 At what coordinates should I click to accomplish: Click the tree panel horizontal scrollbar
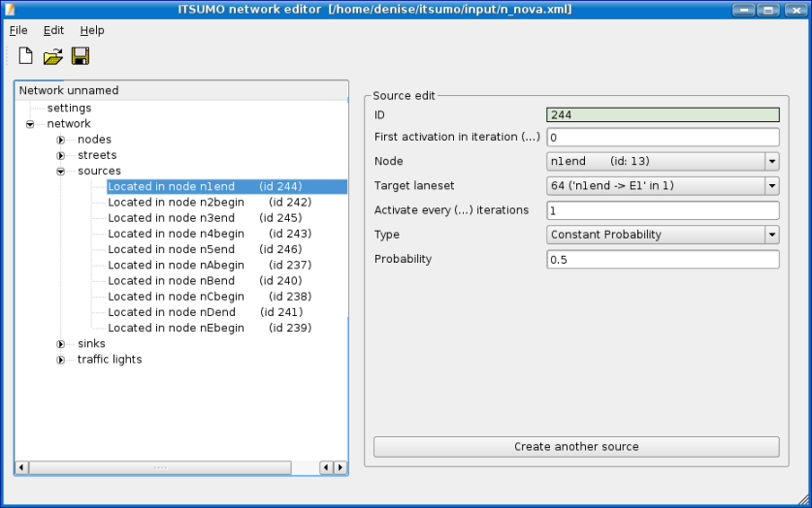click(160, 467)
